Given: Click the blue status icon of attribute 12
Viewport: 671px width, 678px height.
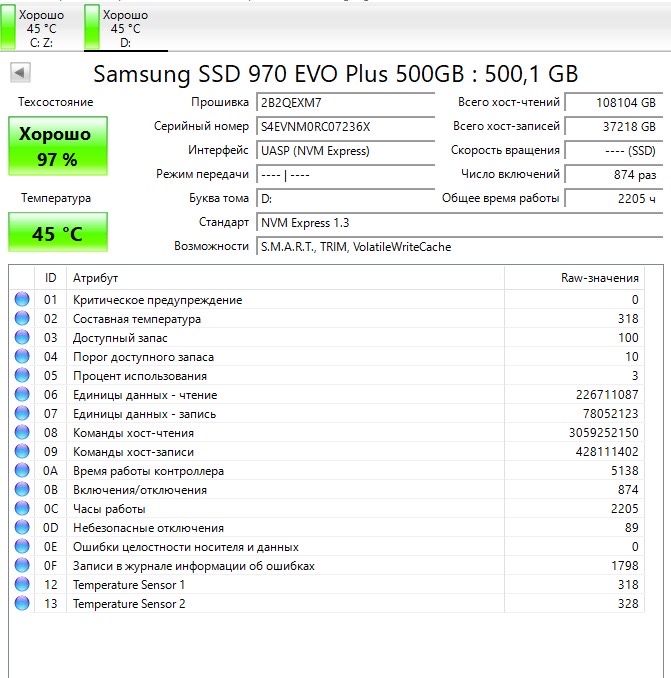Looking at the screenshot, I should click(x=22, y=585).
